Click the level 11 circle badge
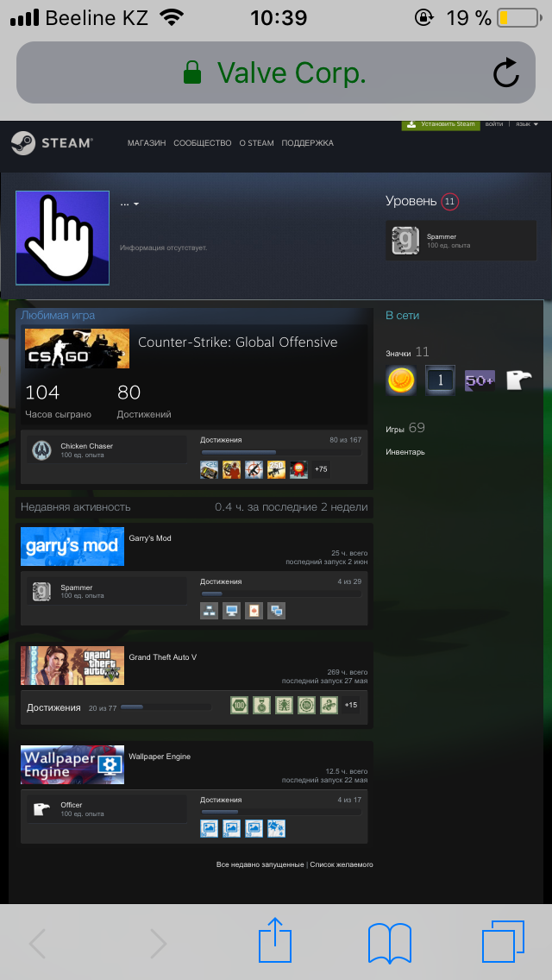This screenshot has height=980, width=552. click(449, 202)
